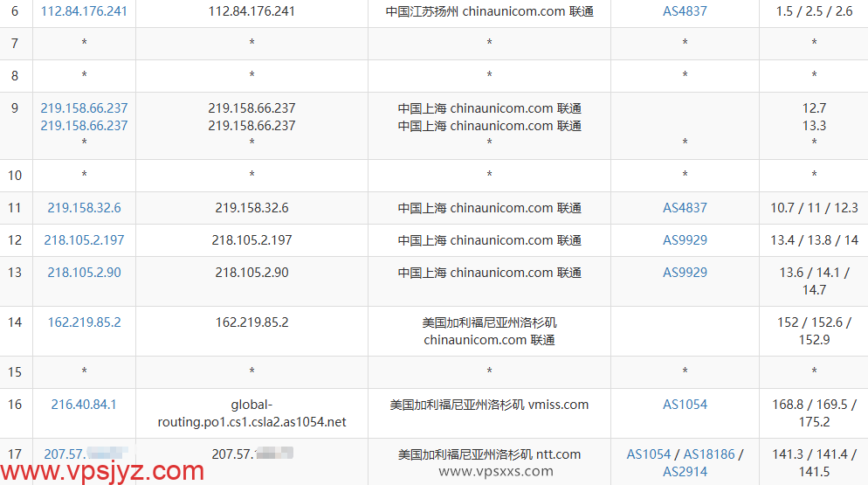The height and width of the screenshot is (485, 868).
Task: Select hop number 14 cell
Action: click(x=16, y=331)
